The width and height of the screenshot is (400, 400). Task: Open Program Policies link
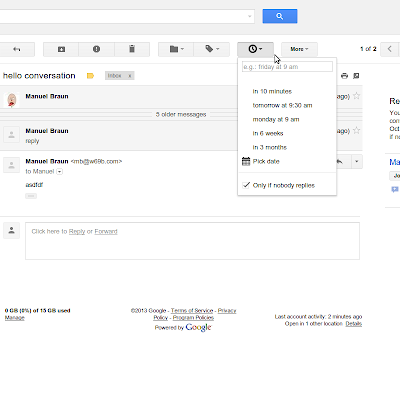point(193,318)
